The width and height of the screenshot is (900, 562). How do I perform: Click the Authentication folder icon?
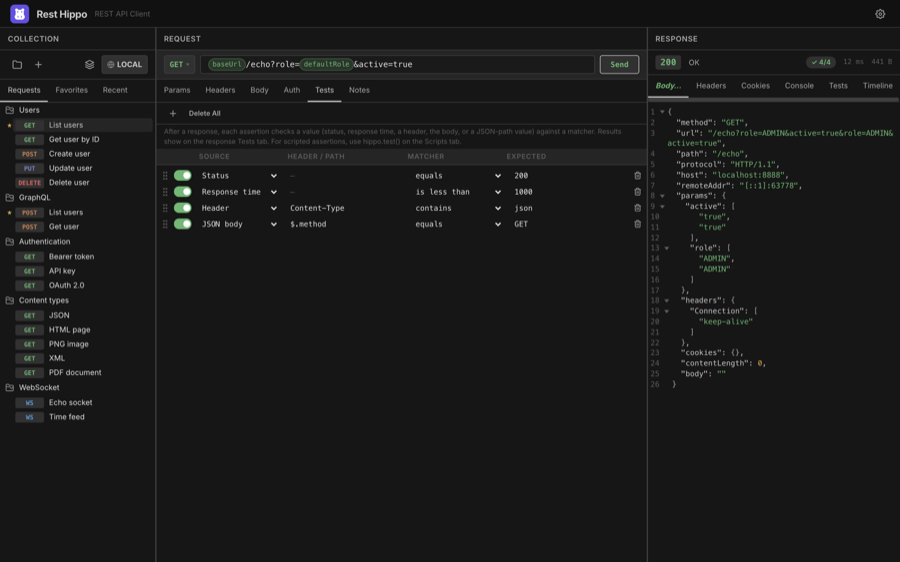(10, 241)
